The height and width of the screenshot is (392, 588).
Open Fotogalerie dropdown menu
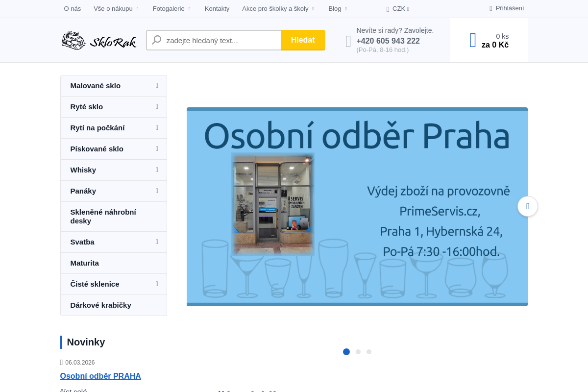pos(171,9)
